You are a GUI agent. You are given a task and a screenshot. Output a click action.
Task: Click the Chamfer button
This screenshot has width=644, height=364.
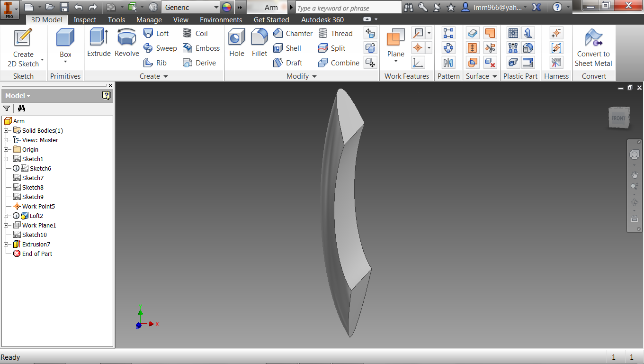[x=293, y=33]
